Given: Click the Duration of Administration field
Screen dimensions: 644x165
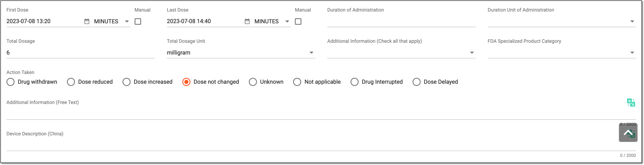Looking at the screenshot, I should pos(401,21).
